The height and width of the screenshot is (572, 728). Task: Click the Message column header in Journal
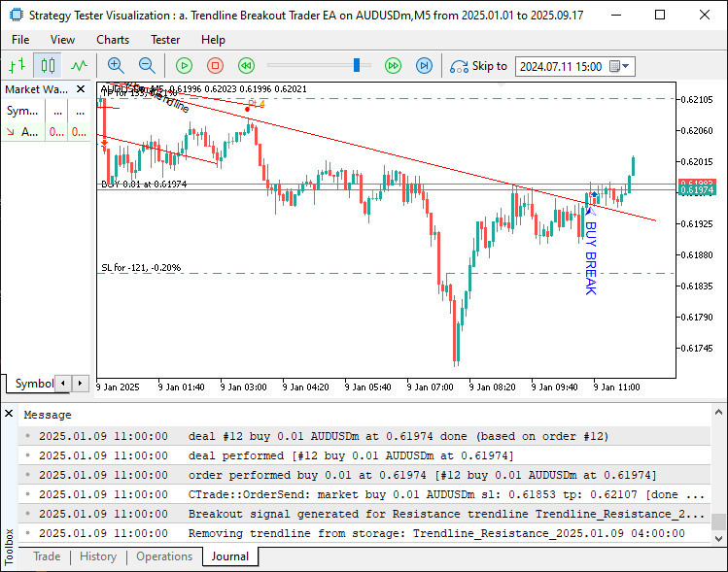click(48, 415)
